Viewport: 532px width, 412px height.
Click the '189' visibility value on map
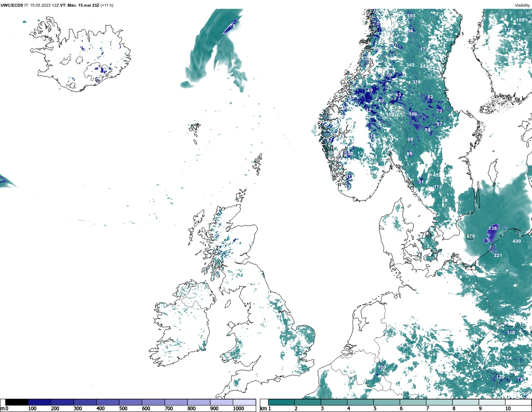[520, 20]
